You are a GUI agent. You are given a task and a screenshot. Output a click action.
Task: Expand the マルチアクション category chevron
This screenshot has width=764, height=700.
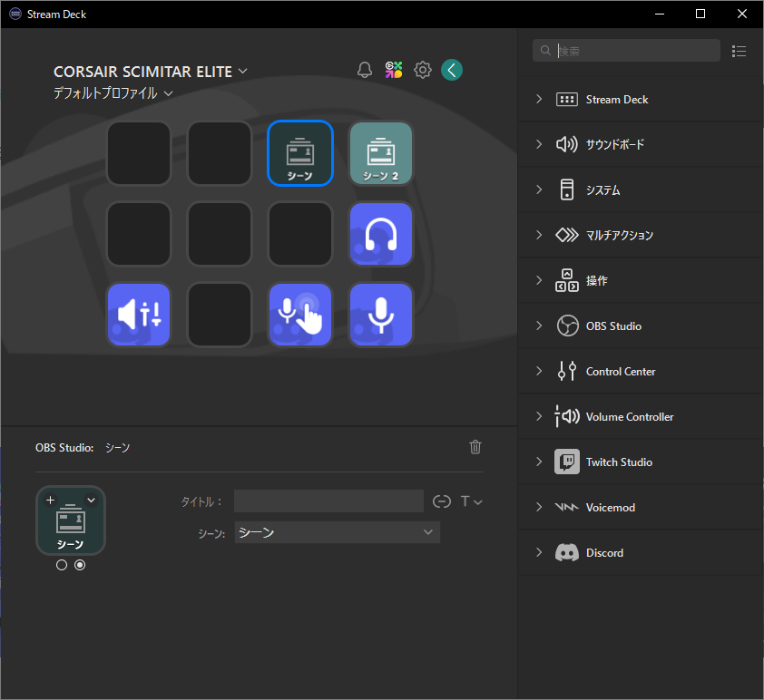pyautogui.click(x=539, y=235)
